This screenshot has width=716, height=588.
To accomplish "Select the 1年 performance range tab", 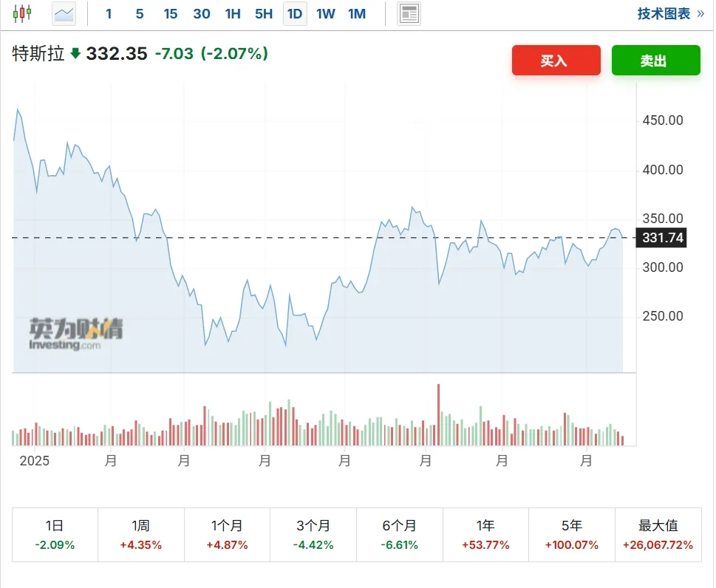I will coord(485,535).
